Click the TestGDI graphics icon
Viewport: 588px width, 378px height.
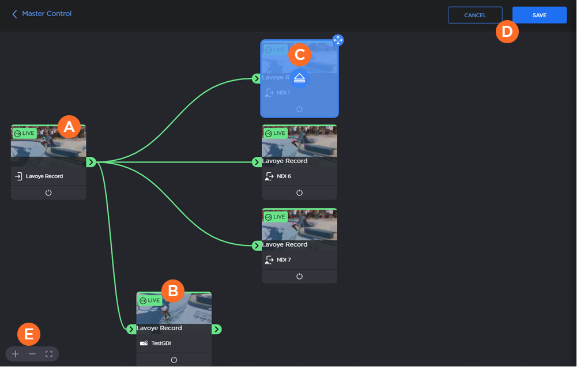[x=144, y=343]
